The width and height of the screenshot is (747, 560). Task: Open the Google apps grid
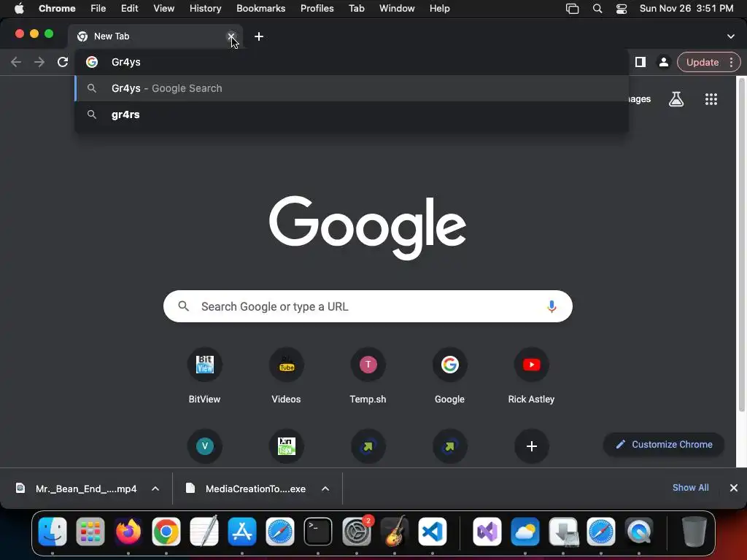point(711,99)
